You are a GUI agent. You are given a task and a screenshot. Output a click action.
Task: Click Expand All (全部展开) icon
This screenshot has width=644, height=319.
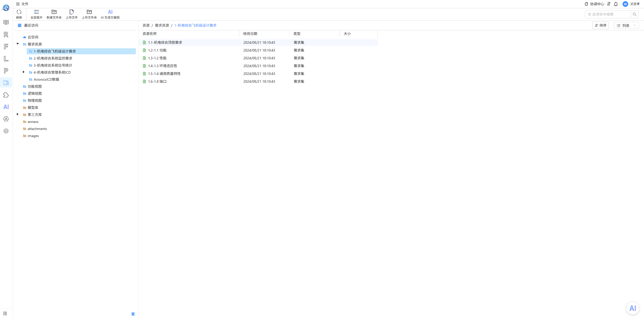tap(36, 12)
